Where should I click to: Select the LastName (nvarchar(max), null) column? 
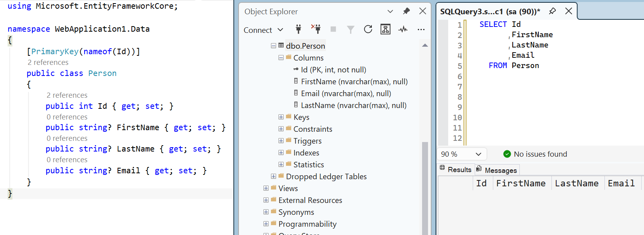[354, 105]
